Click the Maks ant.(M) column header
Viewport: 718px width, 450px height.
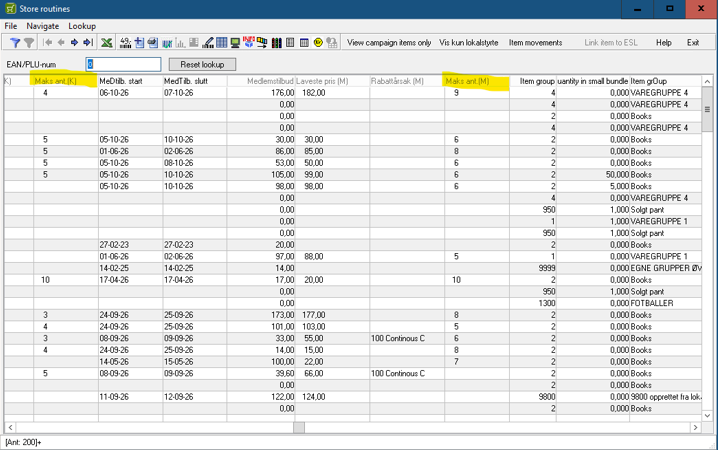[x=477, y=81]
